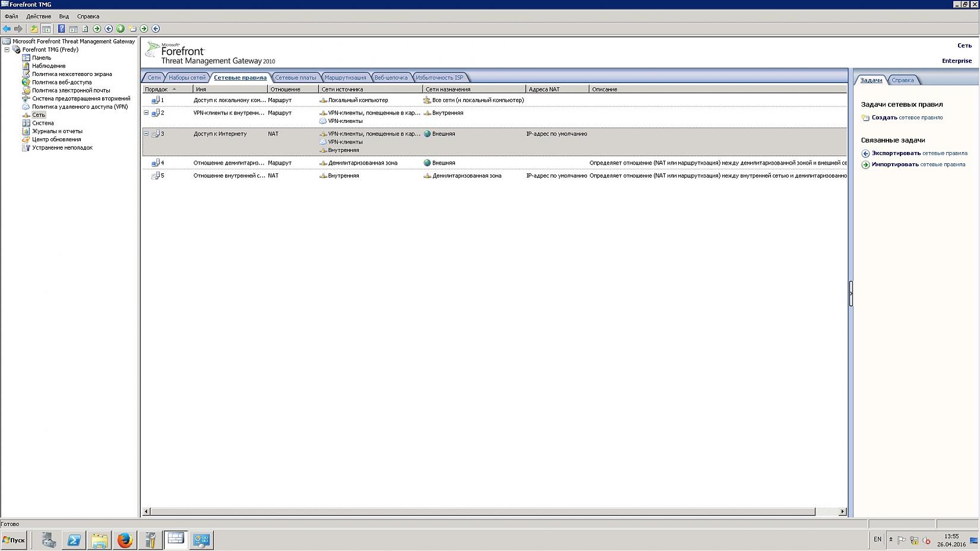Click the Имя column header
The image size is (980, 551).
point(230,89)
